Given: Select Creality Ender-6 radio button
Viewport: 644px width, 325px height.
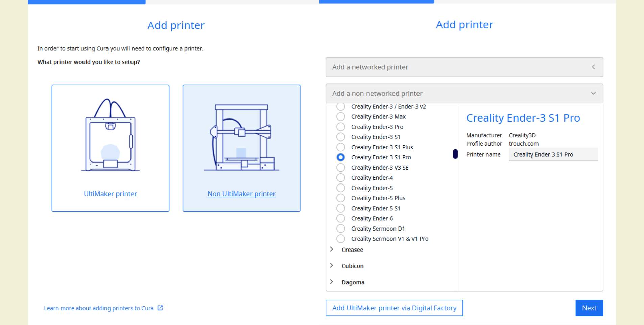Looking at the screenshot, I should [x=341, y=218].
